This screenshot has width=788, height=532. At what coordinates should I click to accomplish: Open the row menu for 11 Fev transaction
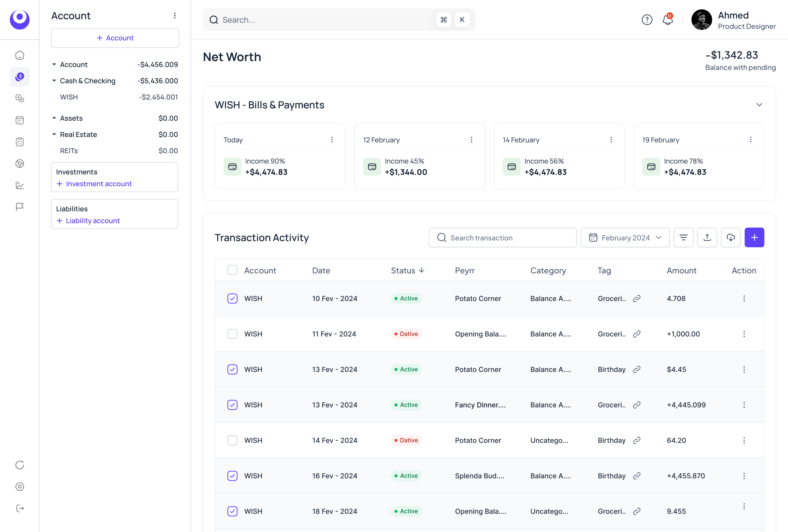click(x=744, y=334)
